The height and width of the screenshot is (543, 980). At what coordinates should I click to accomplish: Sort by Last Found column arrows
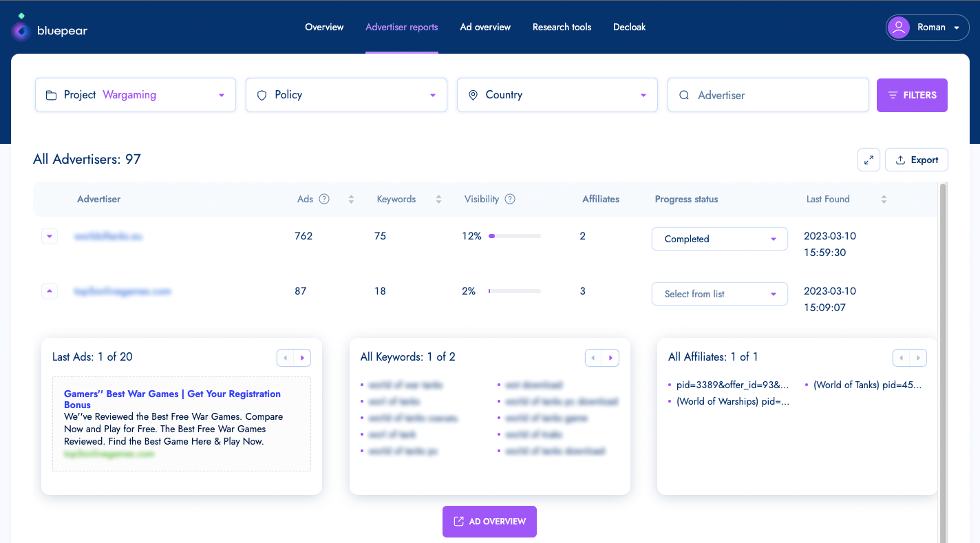(x=884, y=199)
